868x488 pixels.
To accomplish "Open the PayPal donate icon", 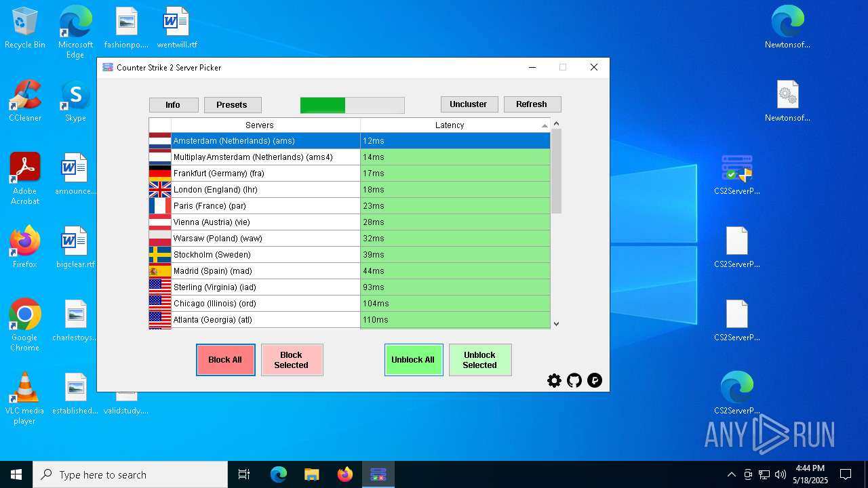I will click(595, 380).
